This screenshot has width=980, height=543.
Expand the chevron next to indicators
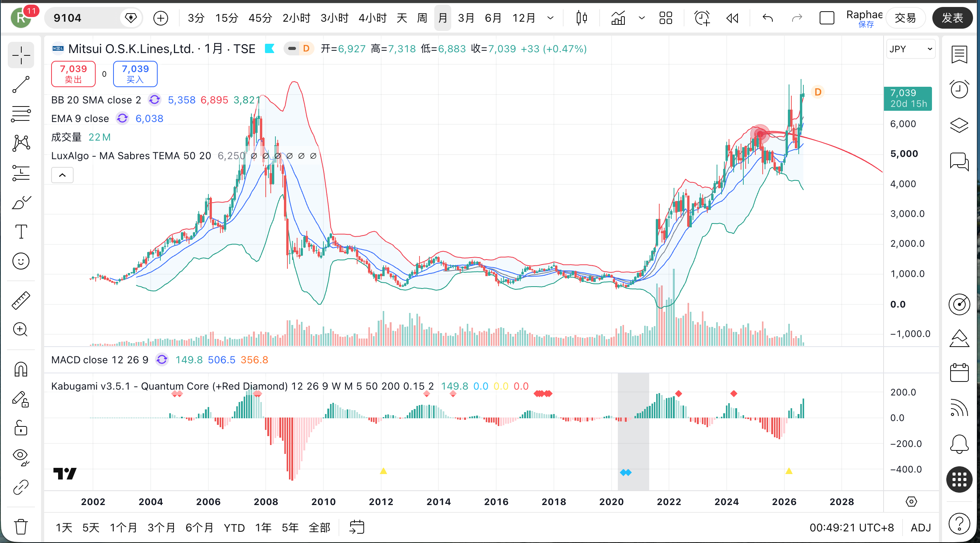pyautogui.click(x=641, y=18)
